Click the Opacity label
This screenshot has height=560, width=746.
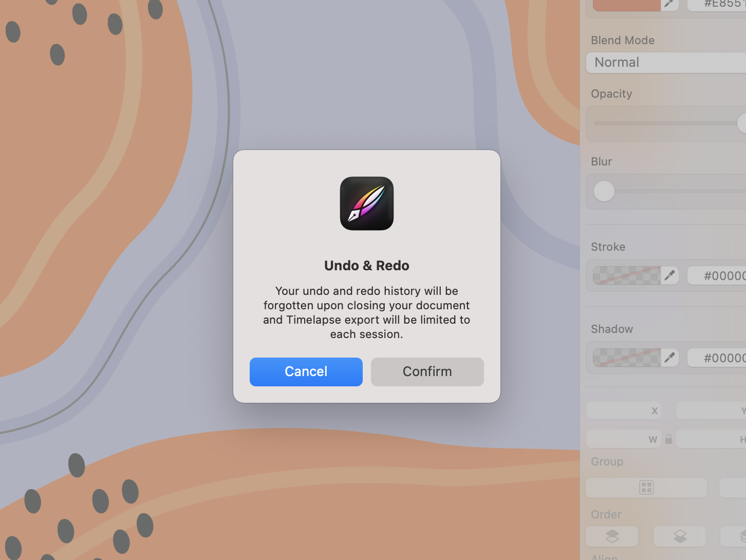coord(611,94)
